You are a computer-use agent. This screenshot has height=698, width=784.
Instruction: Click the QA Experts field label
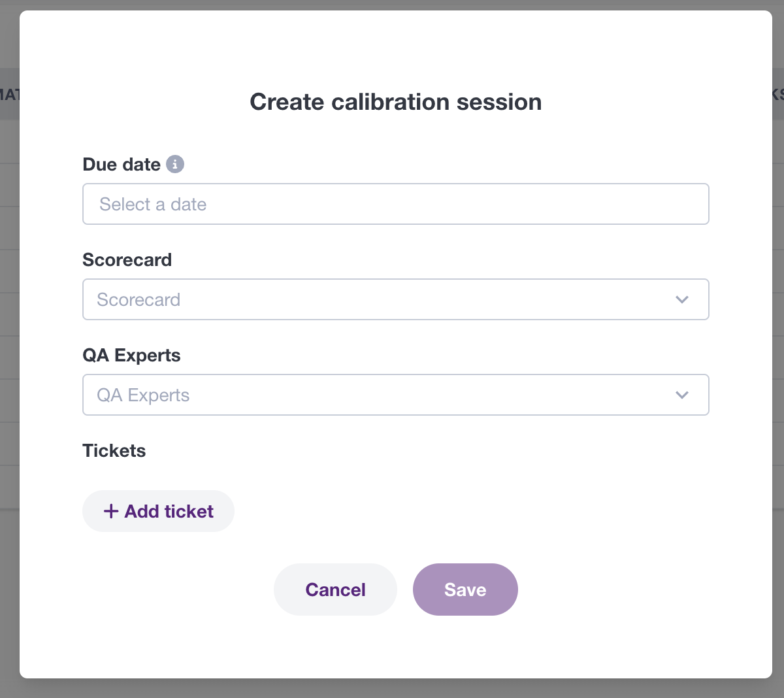131,356
